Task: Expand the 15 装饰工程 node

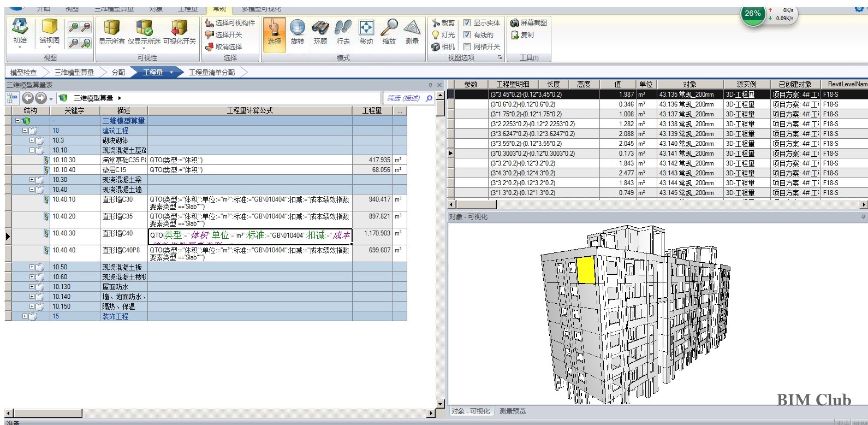Action: coord(25,316)
